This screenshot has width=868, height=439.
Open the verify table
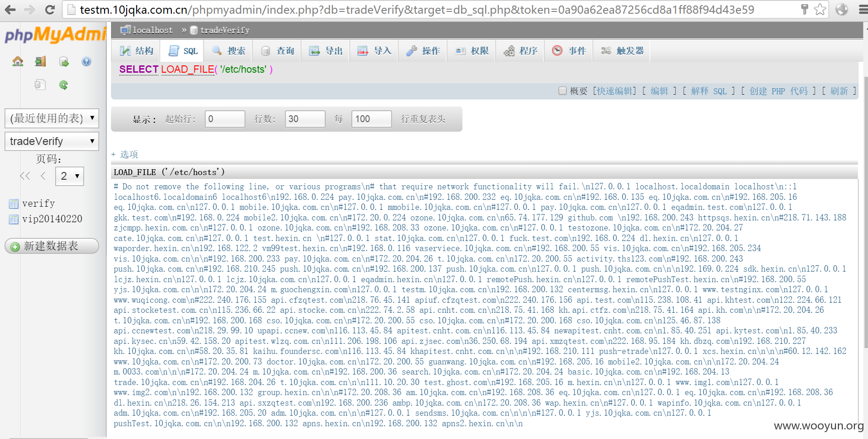39,203
